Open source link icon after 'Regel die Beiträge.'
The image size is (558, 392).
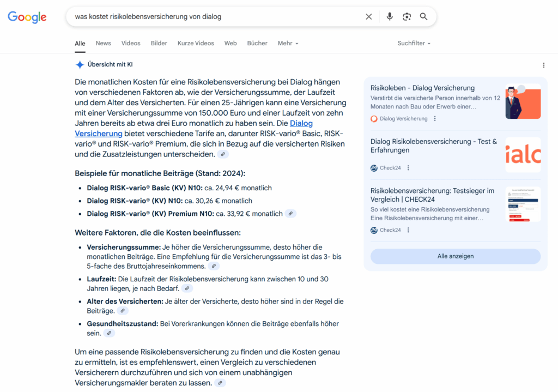point(123,311)
